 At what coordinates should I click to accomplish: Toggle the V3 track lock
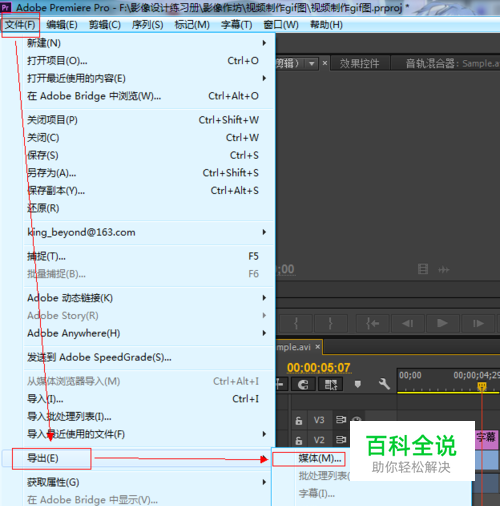tap(299, 421)
